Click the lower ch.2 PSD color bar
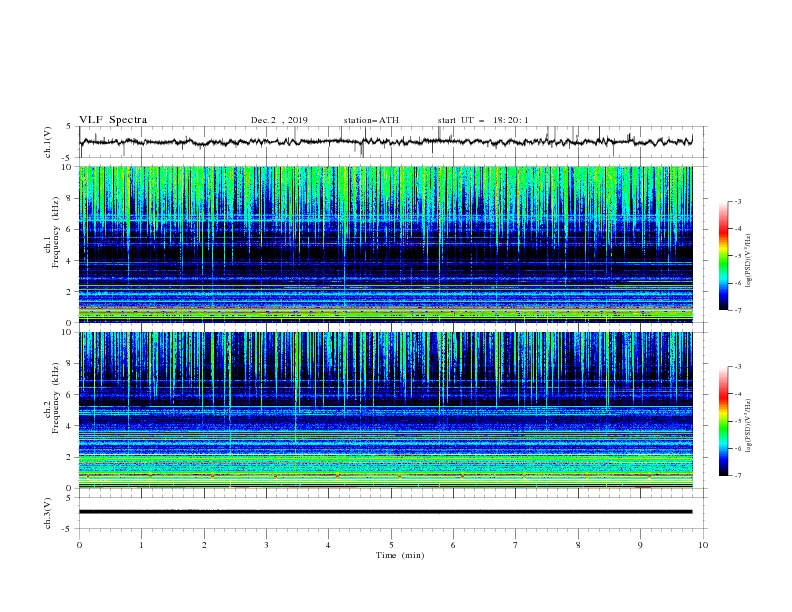The image size is (792, 612). point(723,421)
